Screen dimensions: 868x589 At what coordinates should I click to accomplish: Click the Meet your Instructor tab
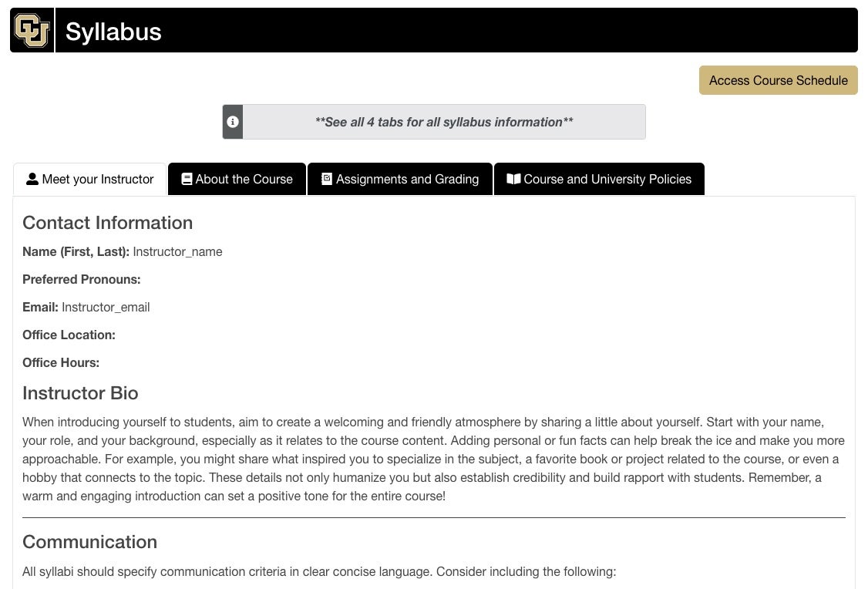pyautogui.click(x=89, y=179)
